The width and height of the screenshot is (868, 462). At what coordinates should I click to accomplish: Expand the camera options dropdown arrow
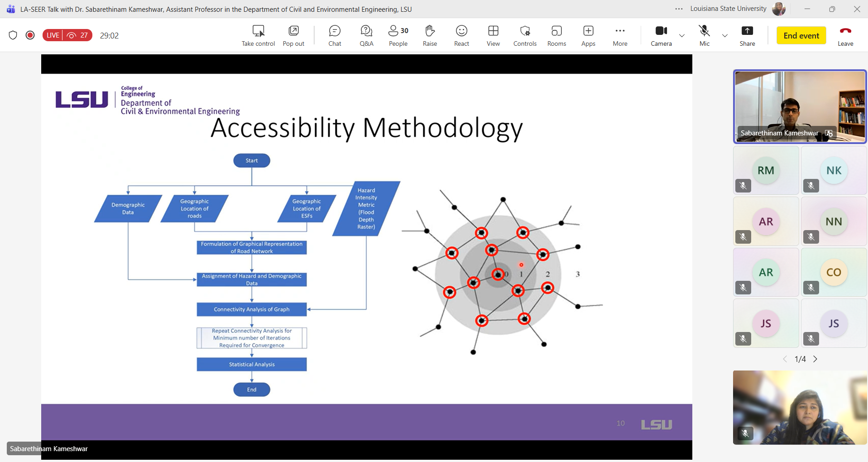[681, 35]
